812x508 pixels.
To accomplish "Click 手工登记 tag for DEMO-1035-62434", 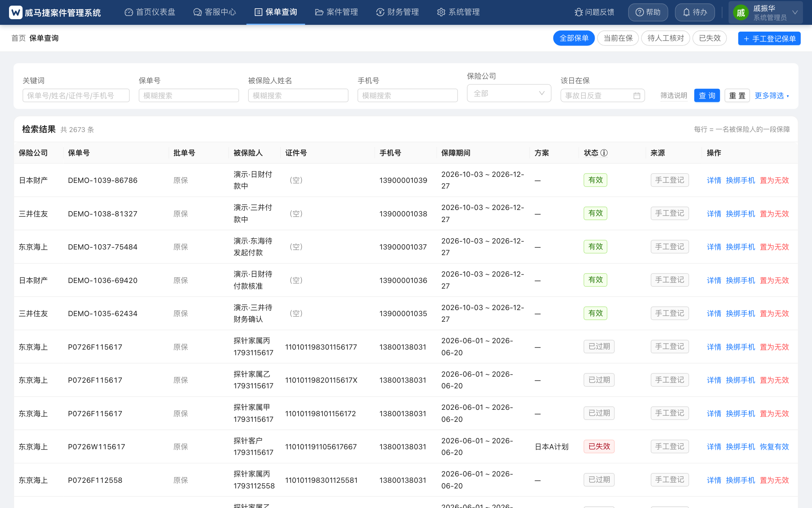I will (x=670, y=313).
